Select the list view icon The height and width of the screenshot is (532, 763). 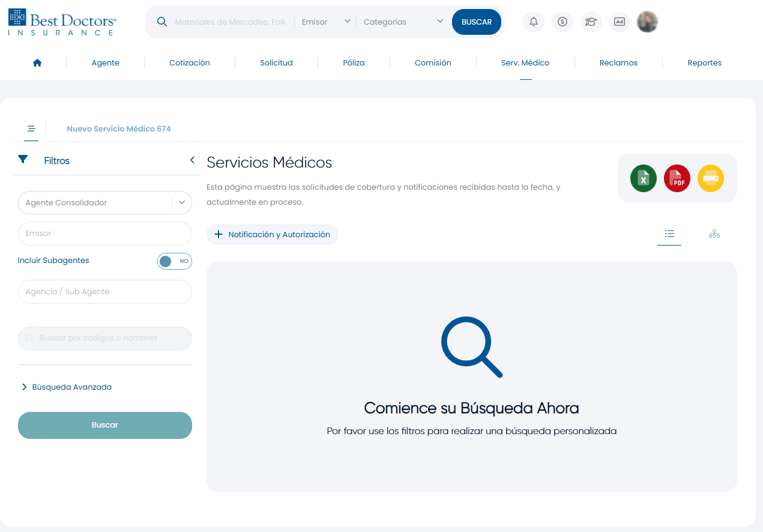point(669,234)
